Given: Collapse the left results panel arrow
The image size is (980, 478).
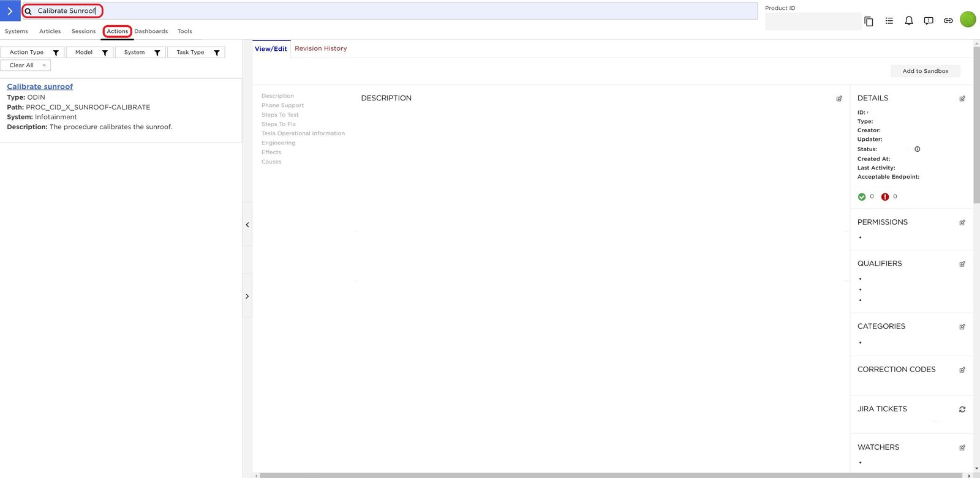Looking at the screenshot, I should pyautogui.click(x=247, y=225).
